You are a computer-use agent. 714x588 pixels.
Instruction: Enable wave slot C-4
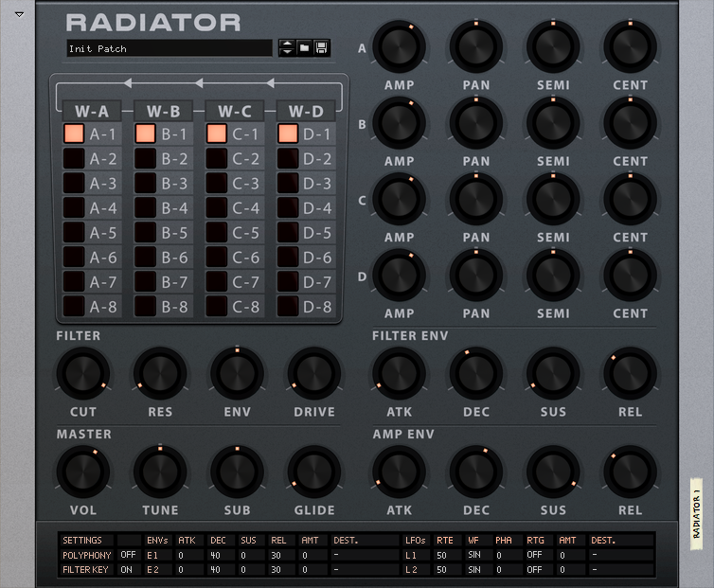216,207
